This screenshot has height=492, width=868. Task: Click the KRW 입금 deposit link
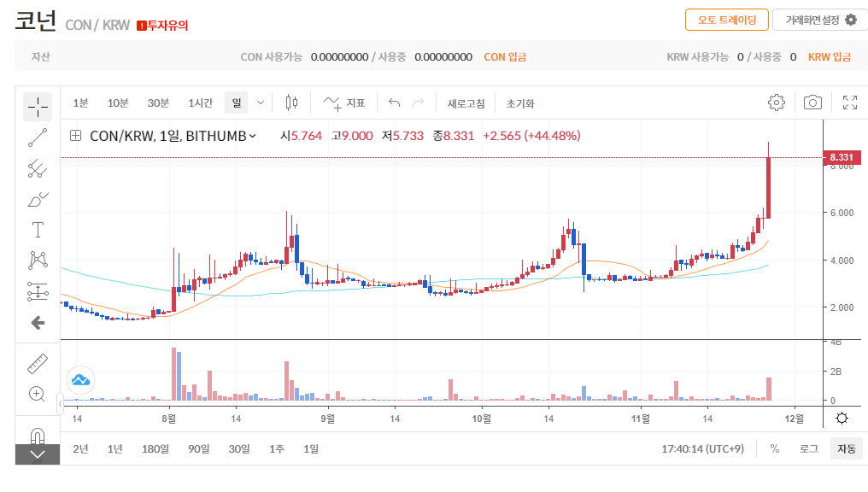click(x=830, y=57)
